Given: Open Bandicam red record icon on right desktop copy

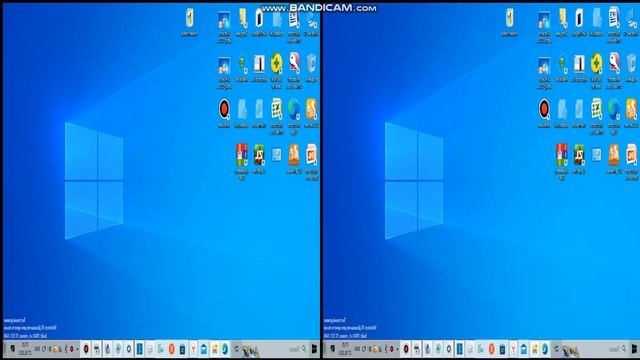Looking at the screenshot, I should coord(544,109).
